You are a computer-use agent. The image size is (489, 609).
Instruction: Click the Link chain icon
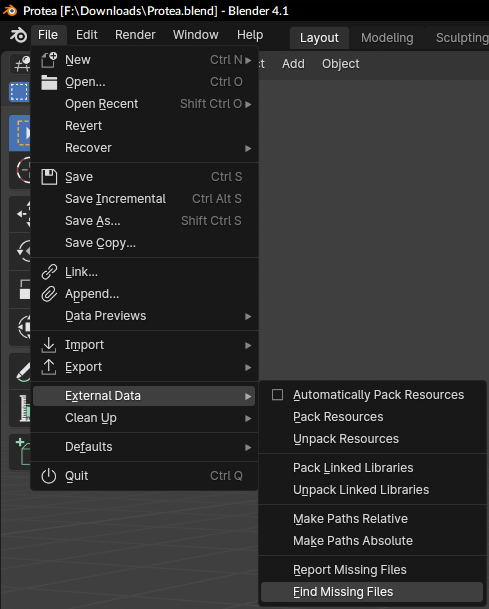(49, 272)
